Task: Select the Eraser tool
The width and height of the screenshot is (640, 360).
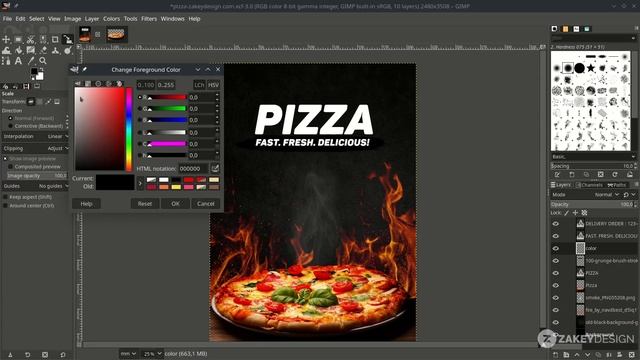Action: [43, 50]
